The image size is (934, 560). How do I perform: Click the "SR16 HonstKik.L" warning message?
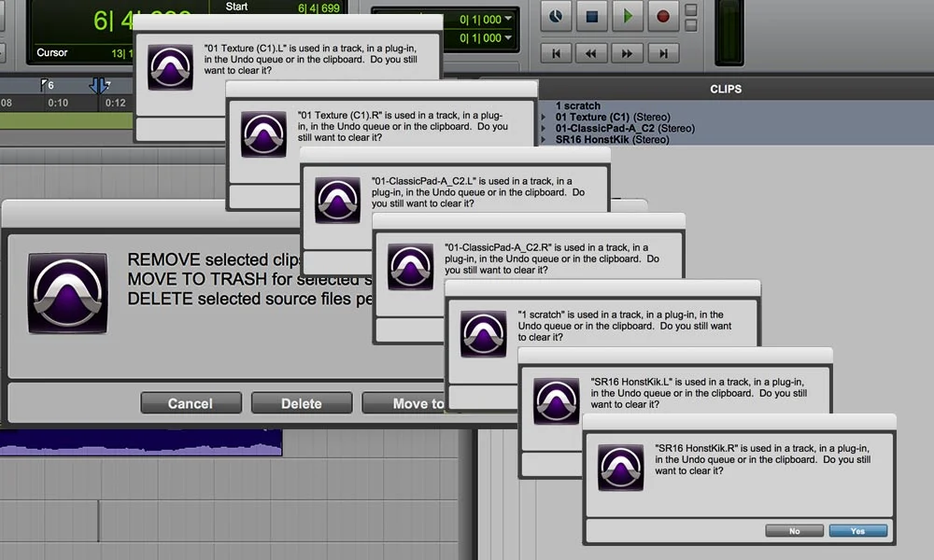coord(699,393)
